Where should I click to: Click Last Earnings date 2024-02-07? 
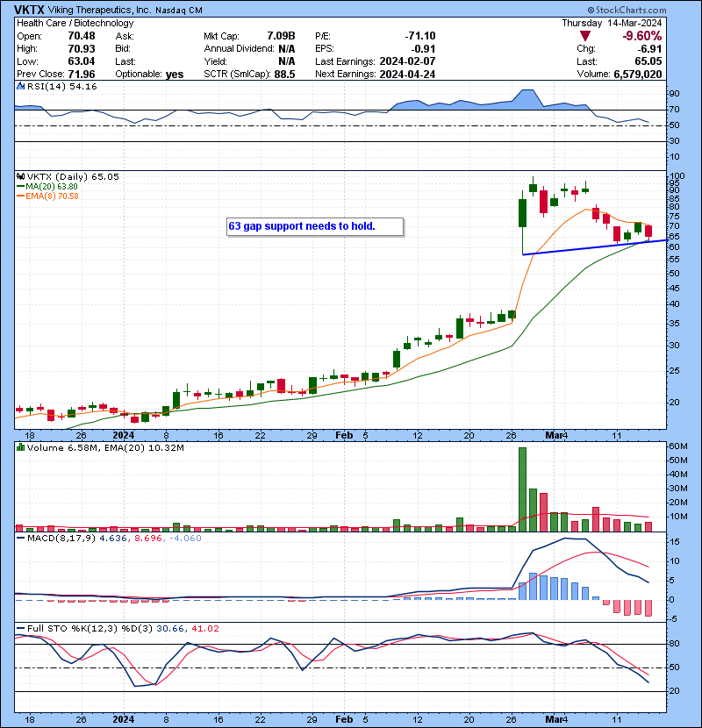pos(407,61)
